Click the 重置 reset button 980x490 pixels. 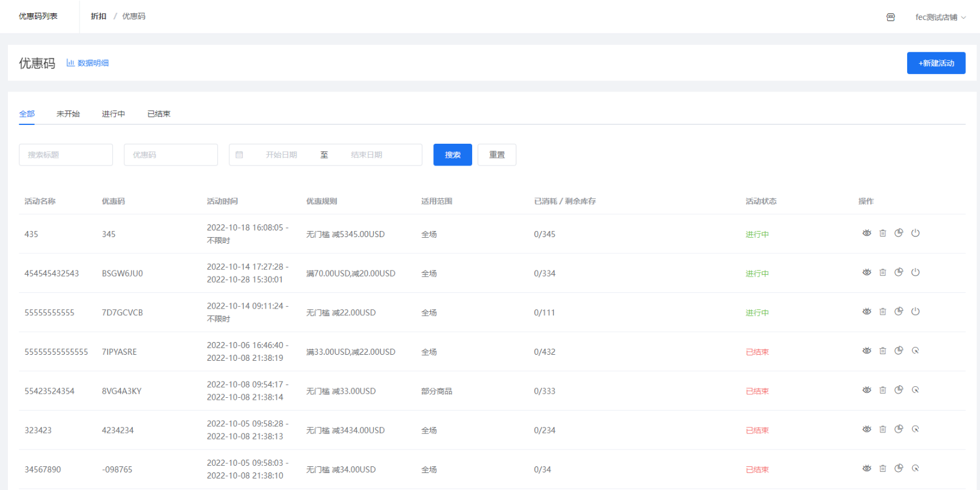click(x=497, y=155)
